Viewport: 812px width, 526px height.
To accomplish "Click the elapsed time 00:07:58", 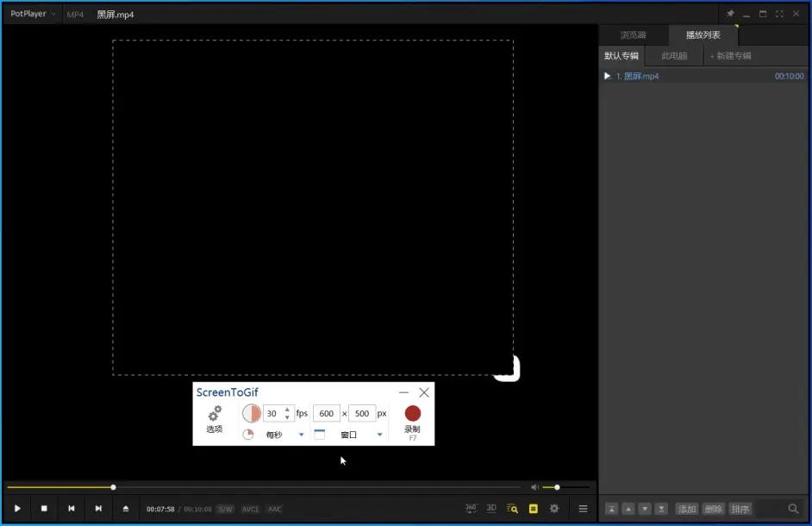I will pos(160,510).
